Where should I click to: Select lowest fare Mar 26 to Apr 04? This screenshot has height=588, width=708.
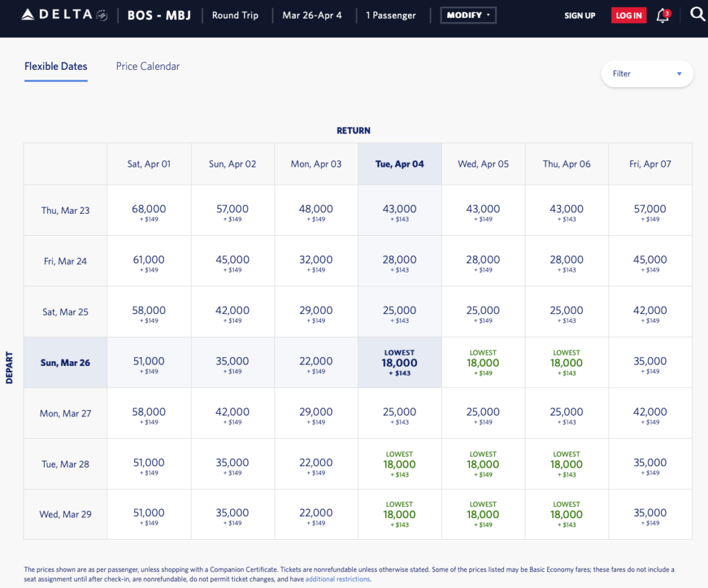click(400, 362)
